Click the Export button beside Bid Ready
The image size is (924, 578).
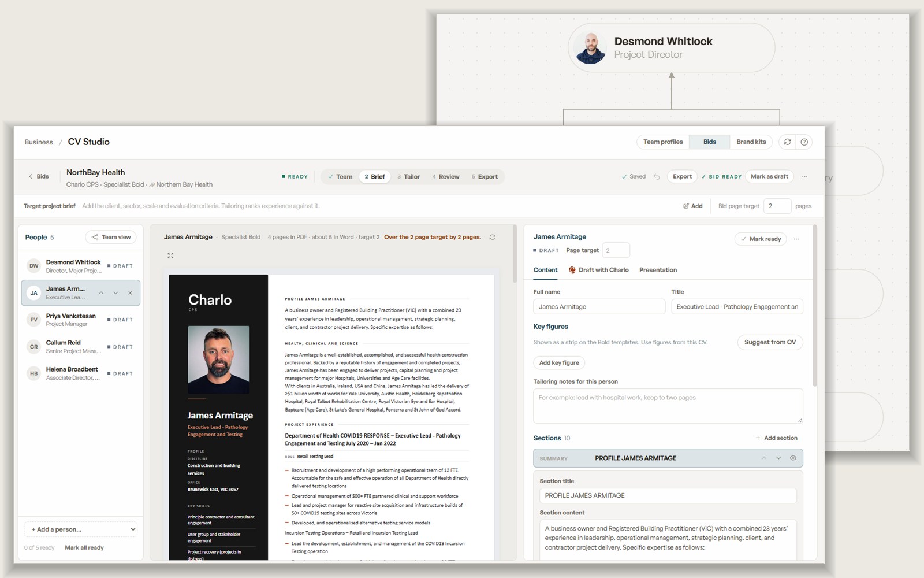pos(682,177)
